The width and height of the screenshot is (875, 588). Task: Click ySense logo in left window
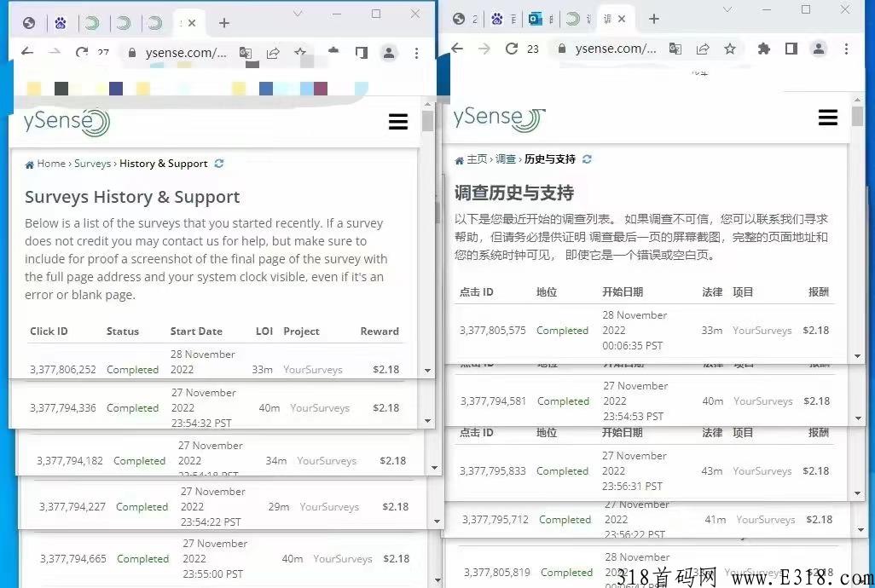coord(67,122)
